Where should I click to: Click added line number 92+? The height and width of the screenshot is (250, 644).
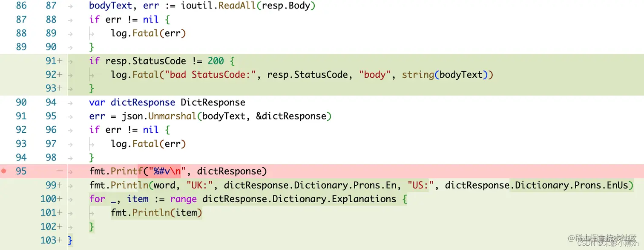(54, 75)
